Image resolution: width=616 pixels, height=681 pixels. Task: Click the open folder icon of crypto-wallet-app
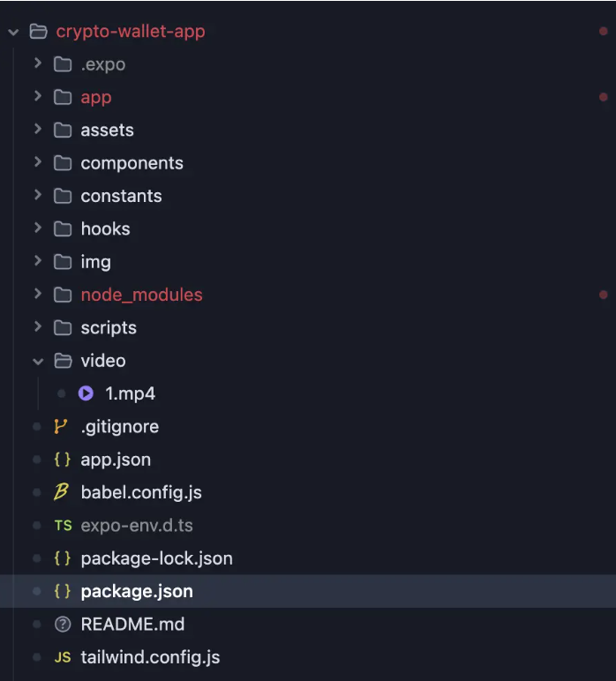pyautogui.click(x=38, y=31)
